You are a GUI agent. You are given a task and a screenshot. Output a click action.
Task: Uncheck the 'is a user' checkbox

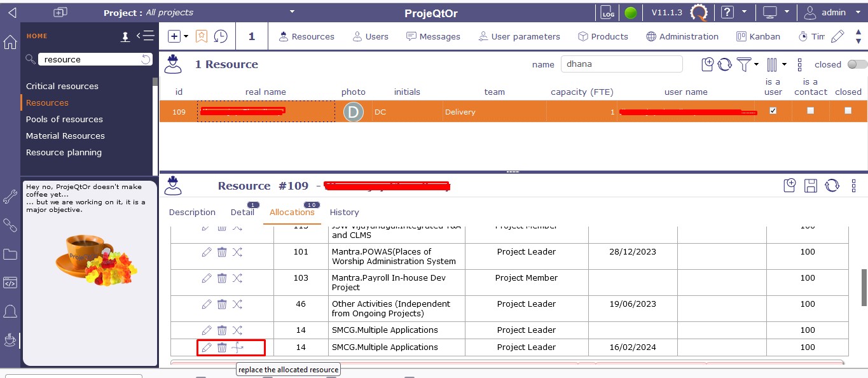point(773,111)
